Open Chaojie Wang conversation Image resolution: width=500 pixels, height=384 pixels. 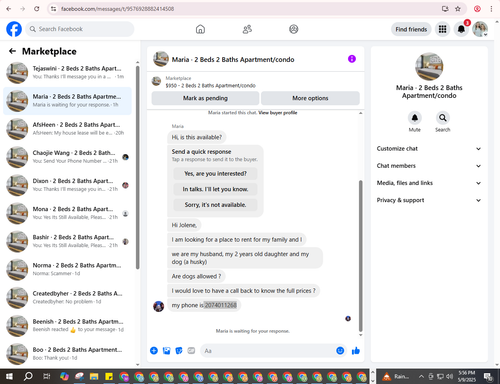click(67, 157)
